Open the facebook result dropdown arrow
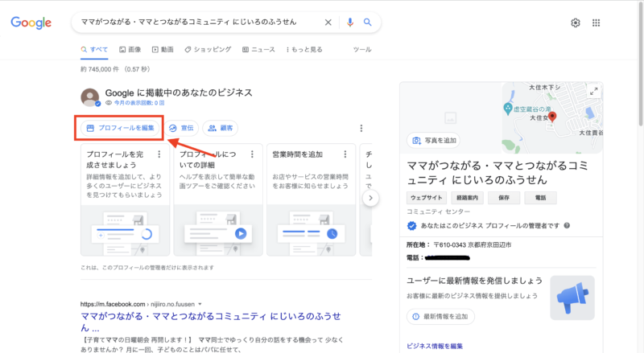The height and width of the screenshot is (353, 644). (200, 304)
